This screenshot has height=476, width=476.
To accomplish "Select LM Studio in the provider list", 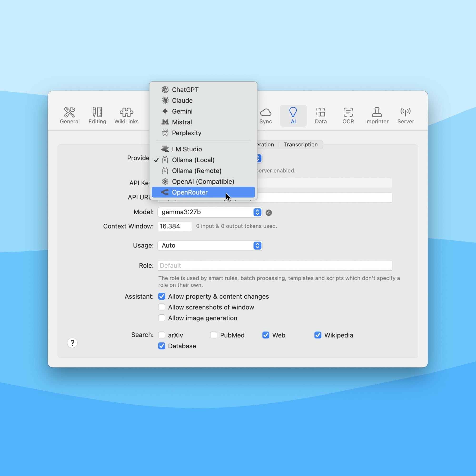I will point(203,149).
